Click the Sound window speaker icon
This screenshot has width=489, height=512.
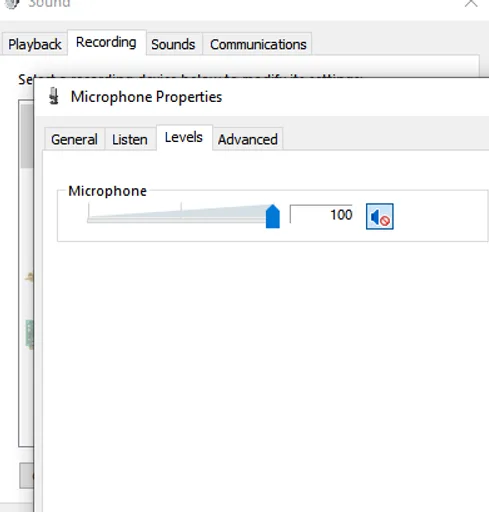tap(12, 4)
